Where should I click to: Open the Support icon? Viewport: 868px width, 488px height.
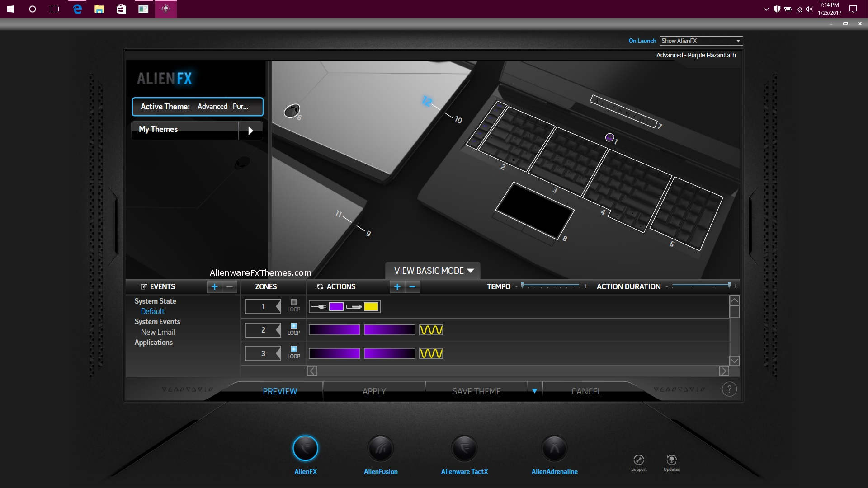tap(639, 463)
